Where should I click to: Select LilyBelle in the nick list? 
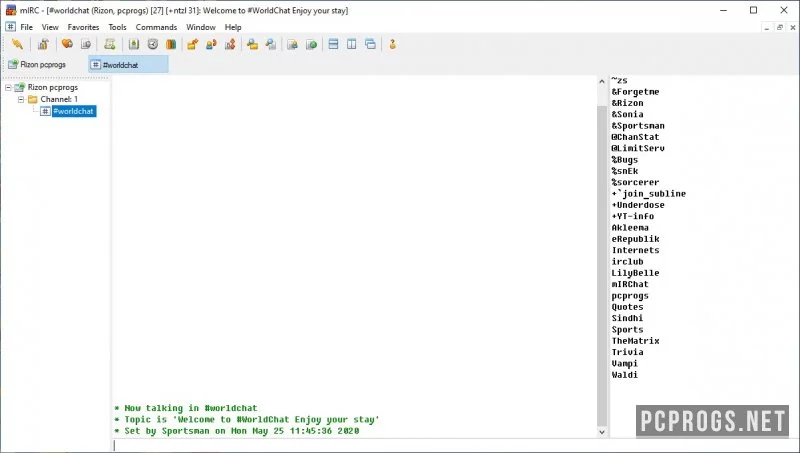(635, 273)
